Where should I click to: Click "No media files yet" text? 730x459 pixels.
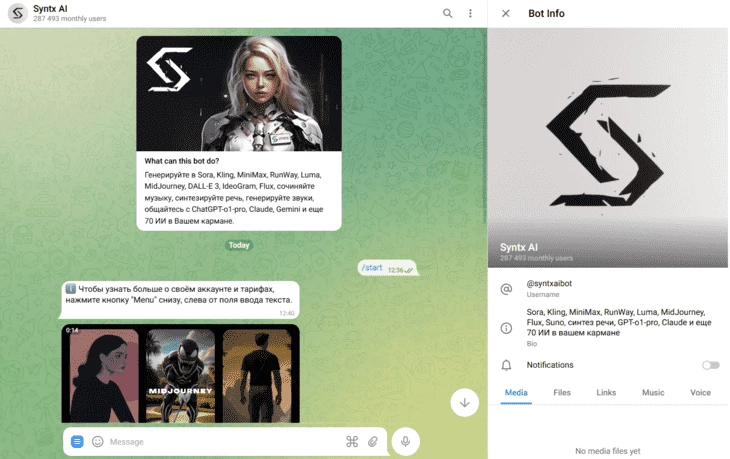608,451
